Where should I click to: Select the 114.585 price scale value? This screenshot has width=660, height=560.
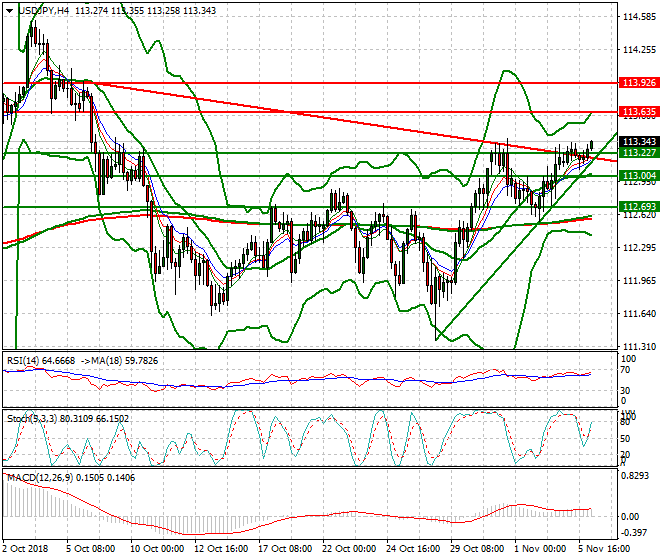639,17
